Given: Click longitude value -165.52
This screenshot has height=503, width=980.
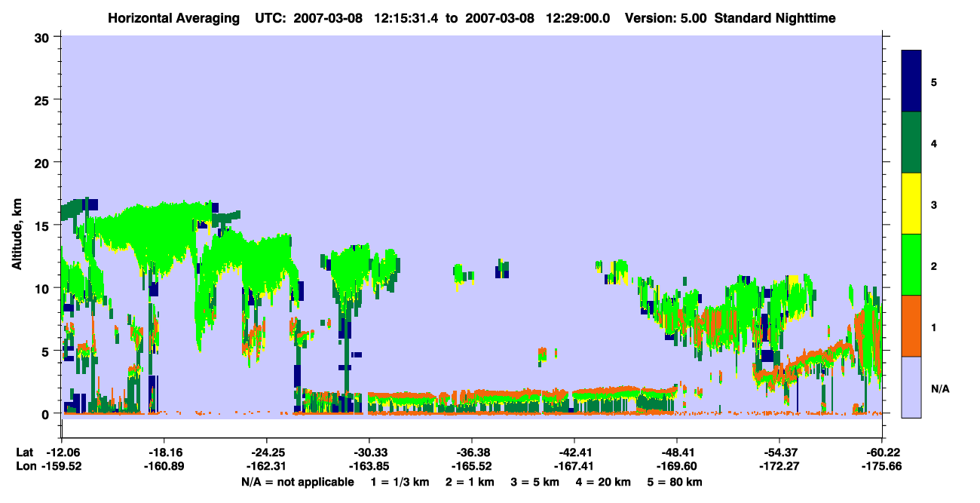Looking at the screenshot, I should click(471, 466).
